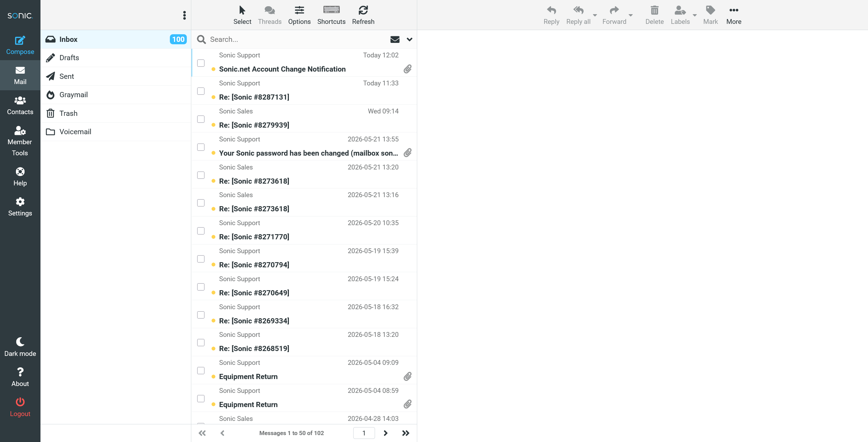The width and height of the screenshot is (868, 442).
Task: Click the Delete trash icon
Action: [x=654, y=15]
